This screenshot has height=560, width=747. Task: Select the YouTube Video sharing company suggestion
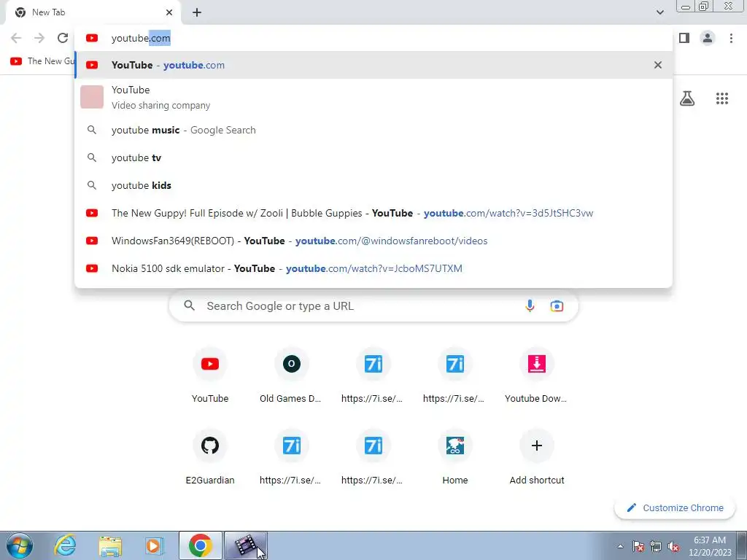[x=373, y=97]
